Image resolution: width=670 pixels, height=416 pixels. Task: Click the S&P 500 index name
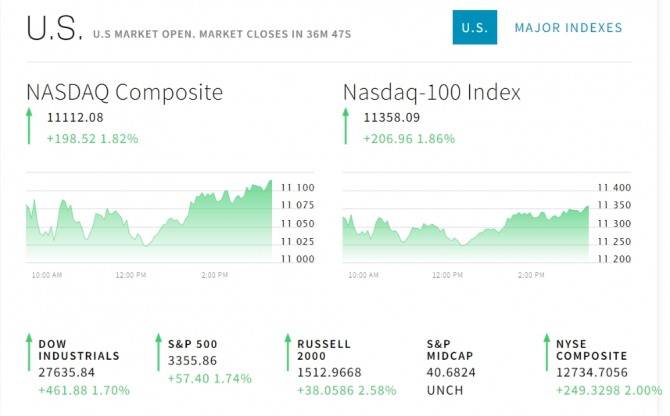click(192, 344)
